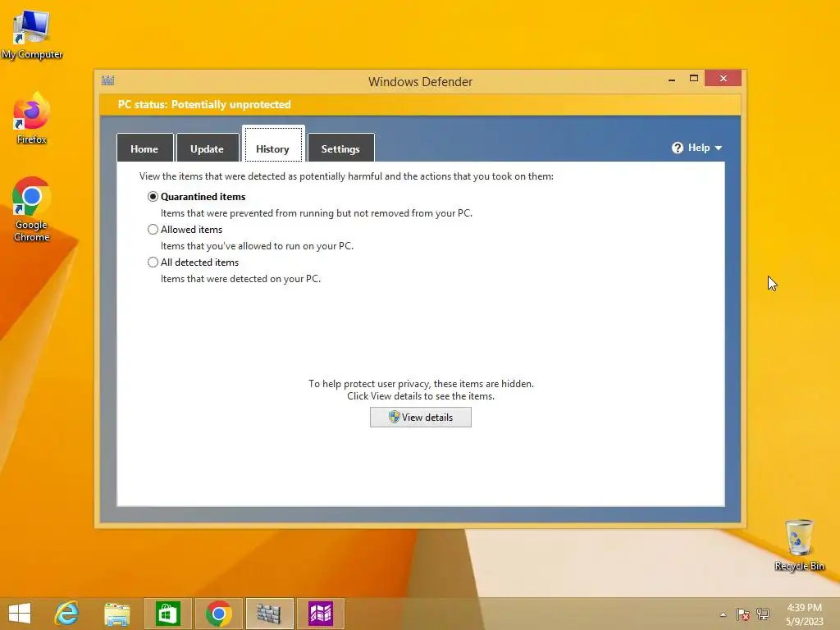Screen dimensions: 840x630
Task: Click the Windows Defender title bar icon
Action: [108, 81]
